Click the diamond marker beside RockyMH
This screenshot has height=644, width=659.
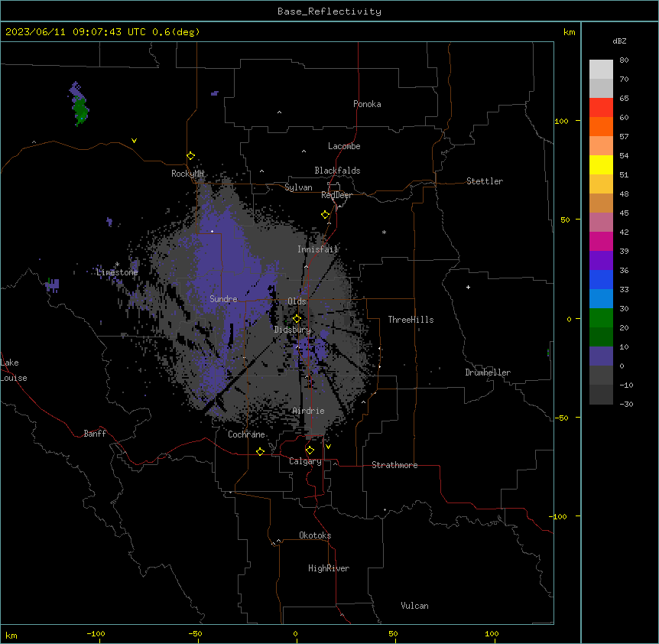(190, 156)
